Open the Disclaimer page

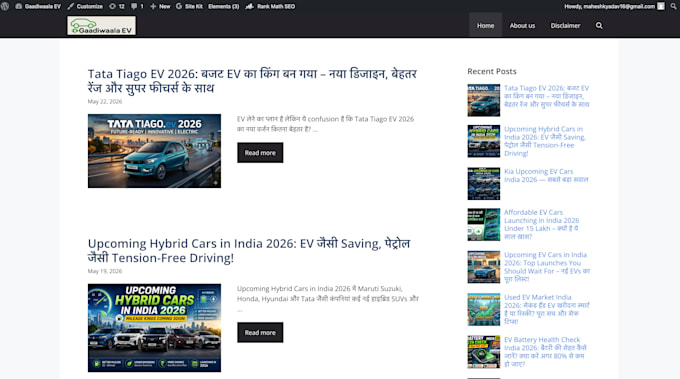565,26
